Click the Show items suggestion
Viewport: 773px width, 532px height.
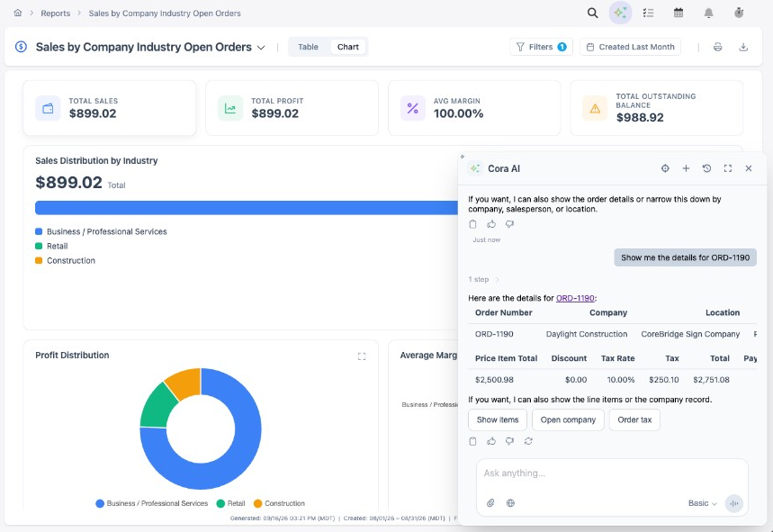pos(498,420)
